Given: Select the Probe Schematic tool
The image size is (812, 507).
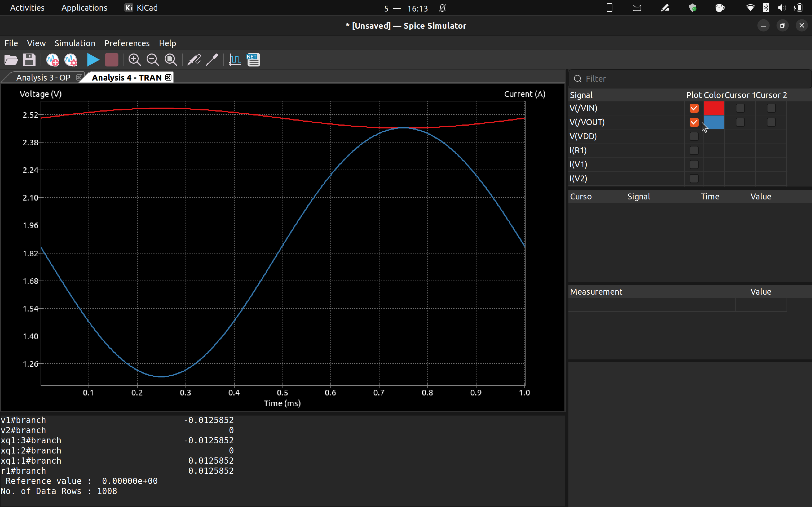Looking at the screenshot, I should point(194,60).
